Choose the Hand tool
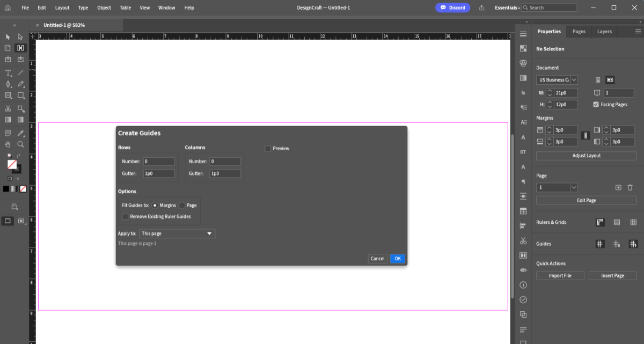The image size is (644, 344). coord(8,144)
